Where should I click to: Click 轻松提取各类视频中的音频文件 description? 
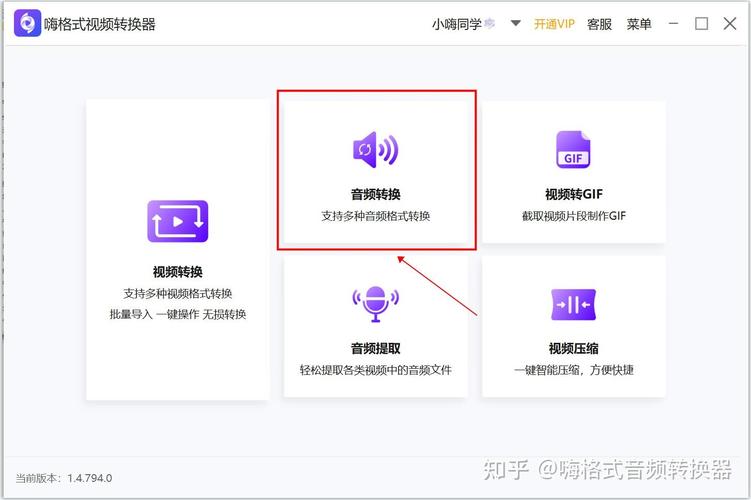click(376, 370)
